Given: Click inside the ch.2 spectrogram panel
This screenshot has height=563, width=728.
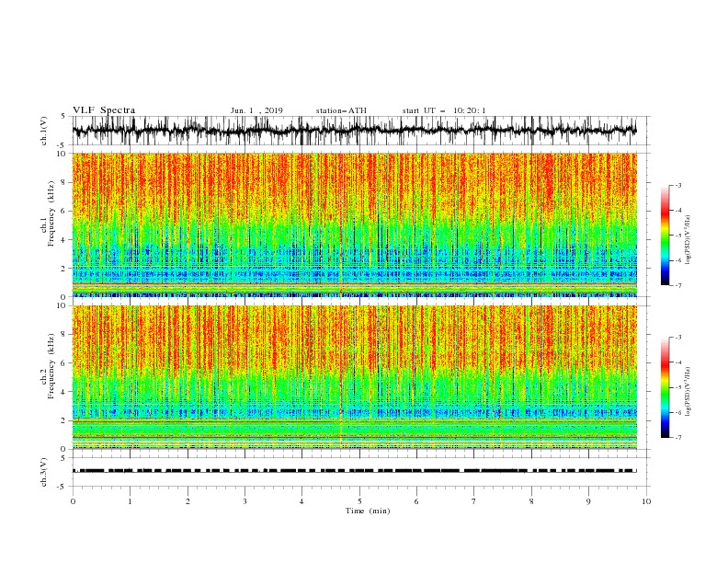Looking at the screenshot, I should pyautogui.click(x=354, y=377).
